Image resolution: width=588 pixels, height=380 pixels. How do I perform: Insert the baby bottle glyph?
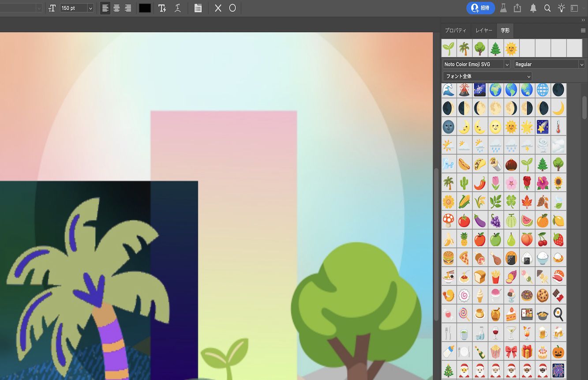pos(448,352)
